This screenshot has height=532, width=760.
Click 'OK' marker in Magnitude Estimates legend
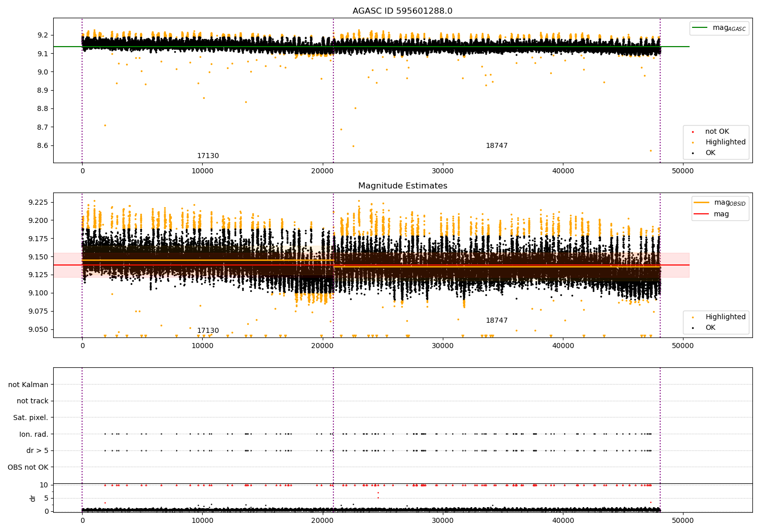click(693, 328)
